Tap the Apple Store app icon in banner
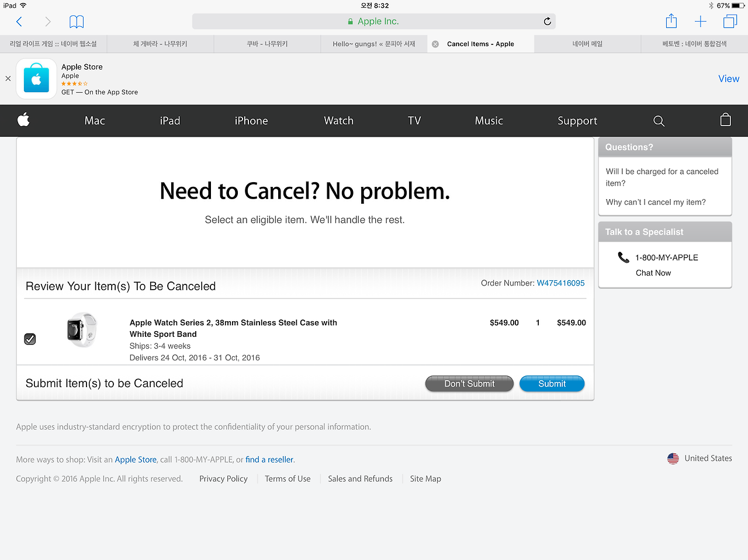This screenshot has width=748, height=560. click(x=36, y=79)
